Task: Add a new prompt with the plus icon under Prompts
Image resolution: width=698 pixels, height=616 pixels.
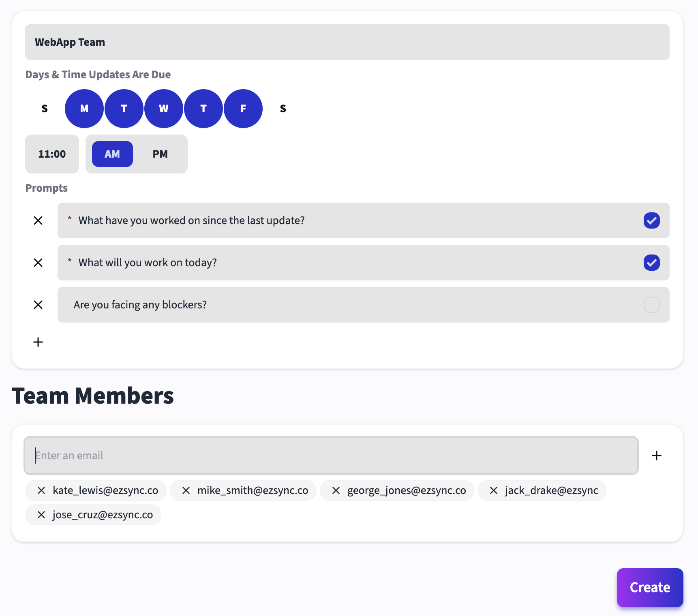Action: coord(38,342)
